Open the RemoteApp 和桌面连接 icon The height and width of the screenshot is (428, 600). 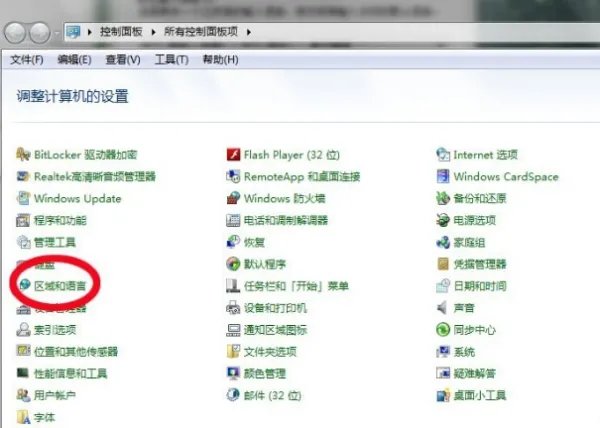click(233, 176)
